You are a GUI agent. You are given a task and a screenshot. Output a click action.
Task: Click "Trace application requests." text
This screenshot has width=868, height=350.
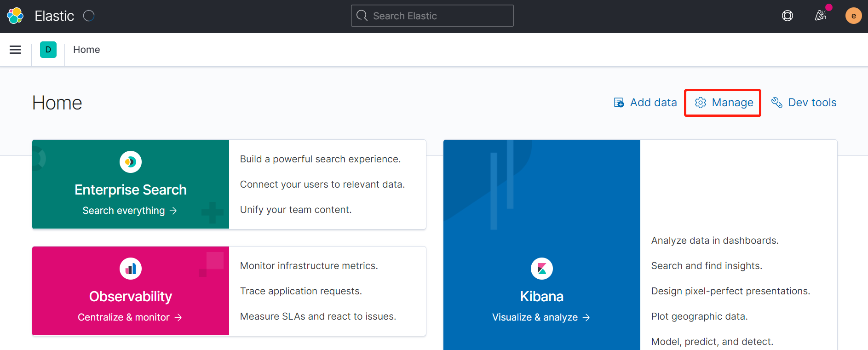[x=301, y=291]
